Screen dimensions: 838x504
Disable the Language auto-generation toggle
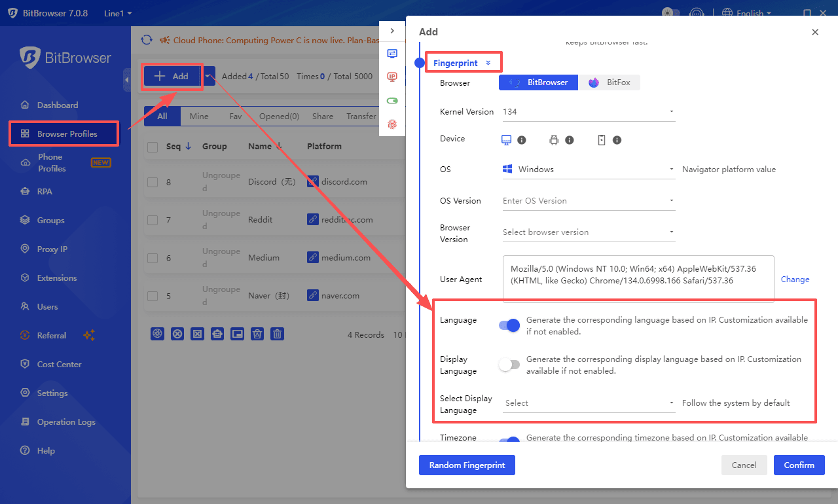[x=509, y=325]
